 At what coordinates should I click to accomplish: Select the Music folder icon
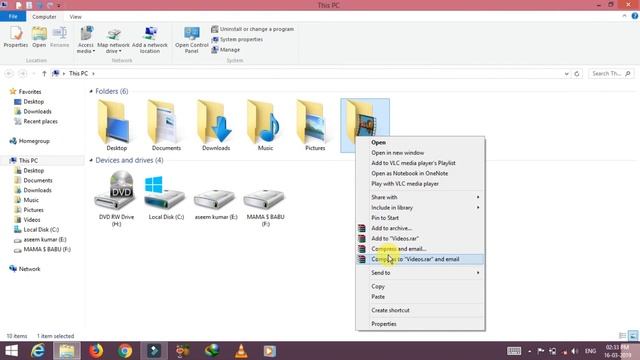265,125
